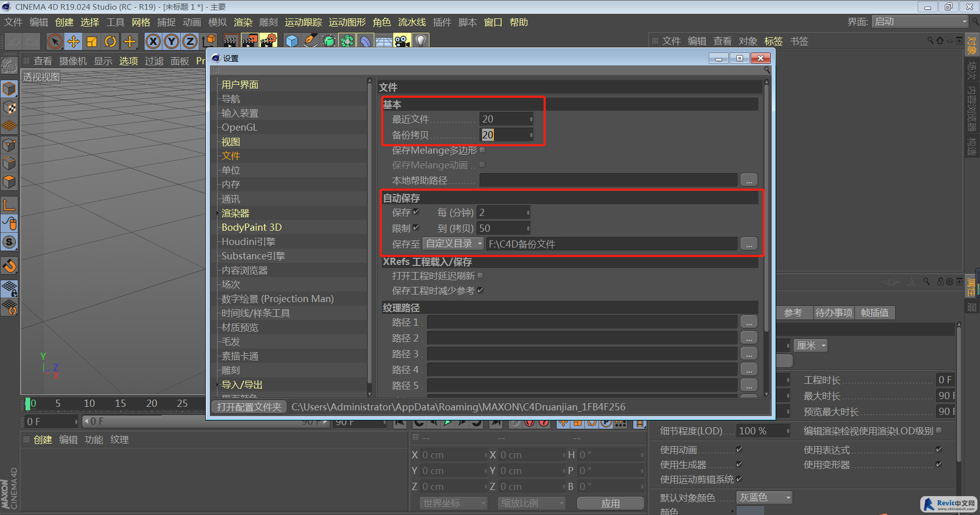Click the 备份拷贝 value stepper arrows

(x=531, y=135)
